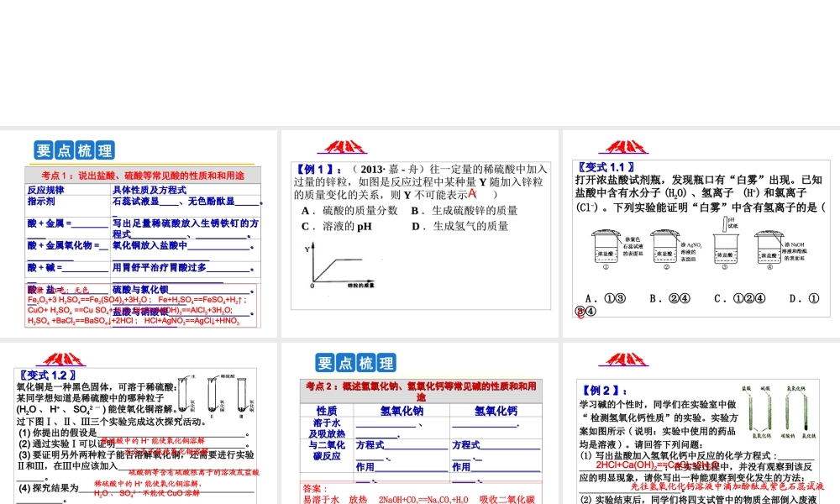Select the 【例2】 slide about 检测氢氧化钙性质

701,423
